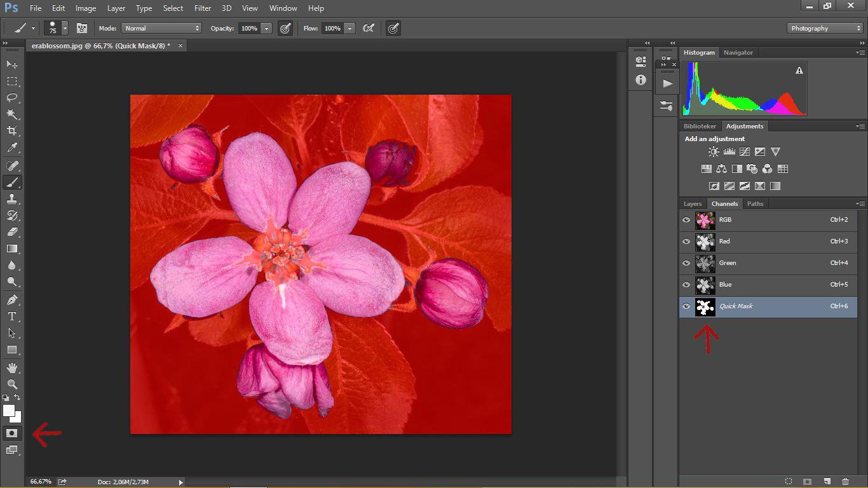Hide the Red channel visibility eye
Screen dimensions: 868x488
[x=686, y=241]
